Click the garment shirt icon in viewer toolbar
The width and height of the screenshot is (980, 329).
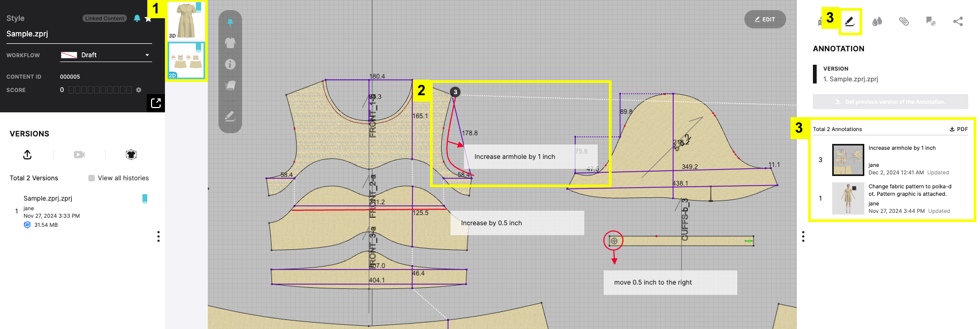point(230,43)
